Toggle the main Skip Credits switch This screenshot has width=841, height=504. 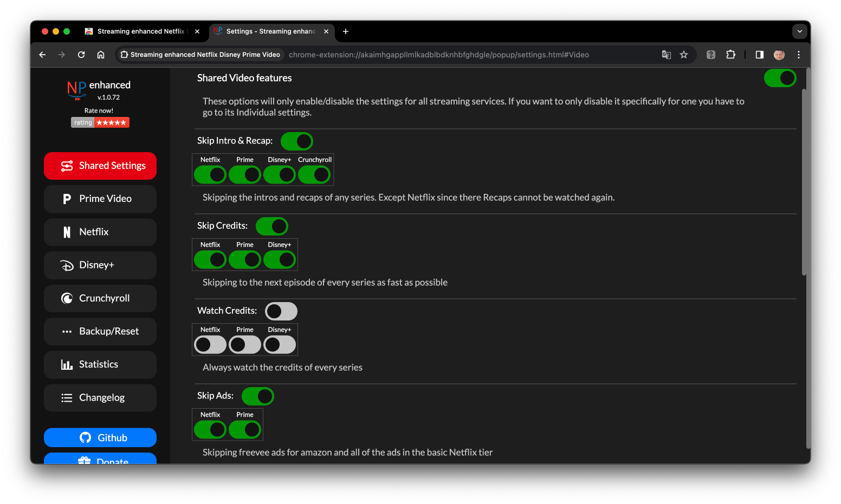(272, 226)
